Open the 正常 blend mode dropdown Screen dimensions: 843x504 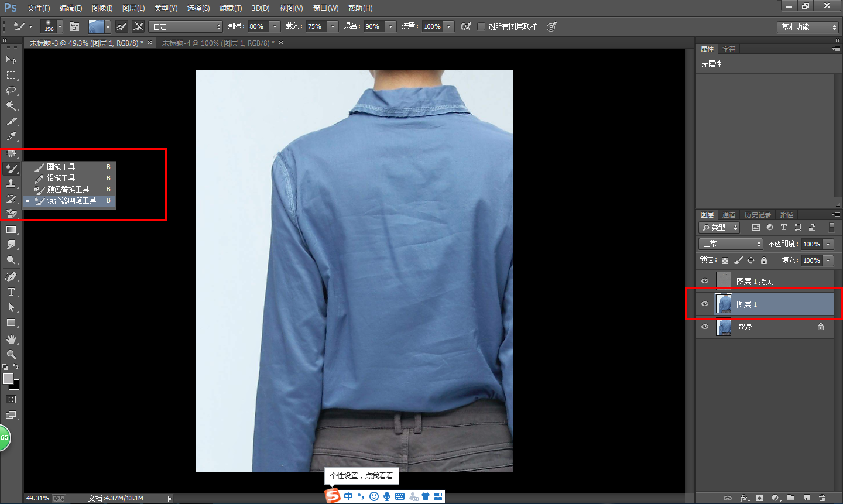[731, 244]
